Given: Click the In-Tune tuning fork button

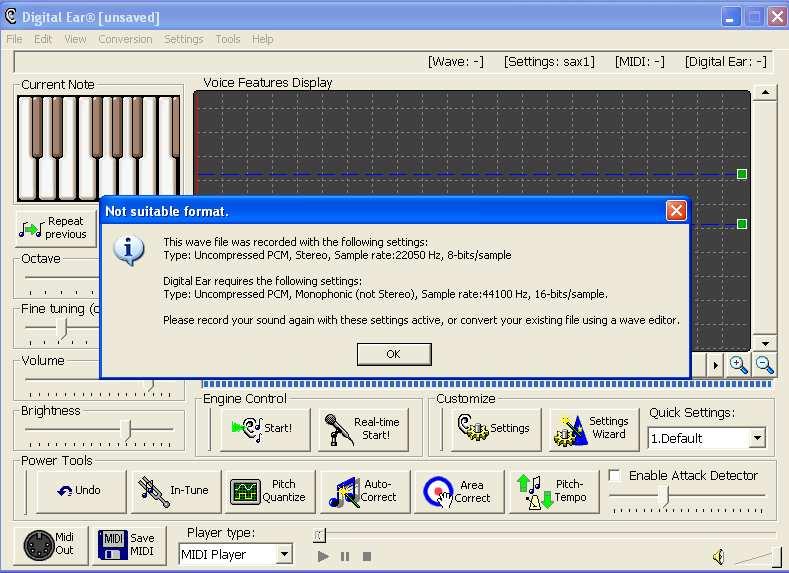Looking at the screenshot, I should point(176,491).
